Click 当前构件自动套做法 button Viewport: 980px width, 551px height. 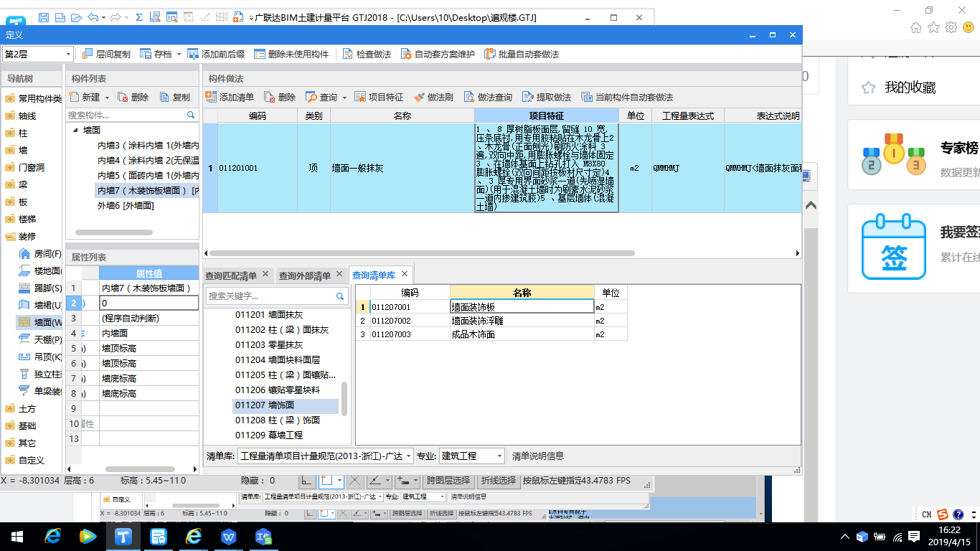click(x=628, y=97)
